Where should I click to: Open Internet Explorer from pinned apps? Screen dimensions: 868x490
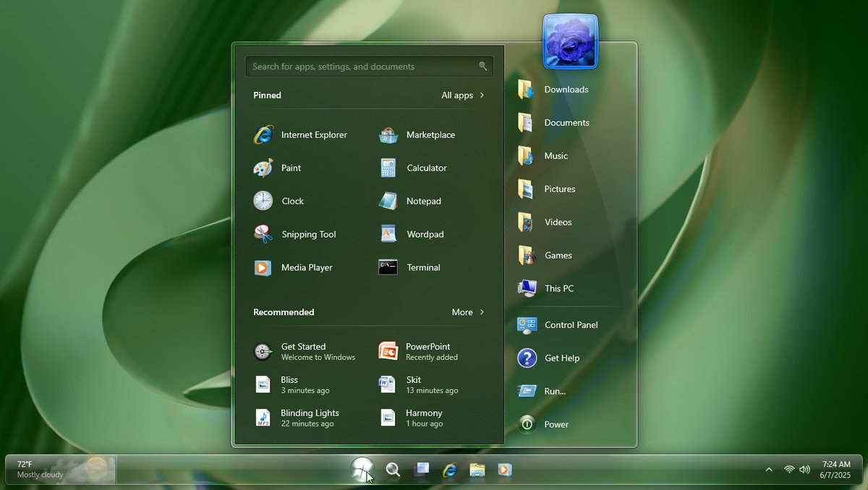300,134
